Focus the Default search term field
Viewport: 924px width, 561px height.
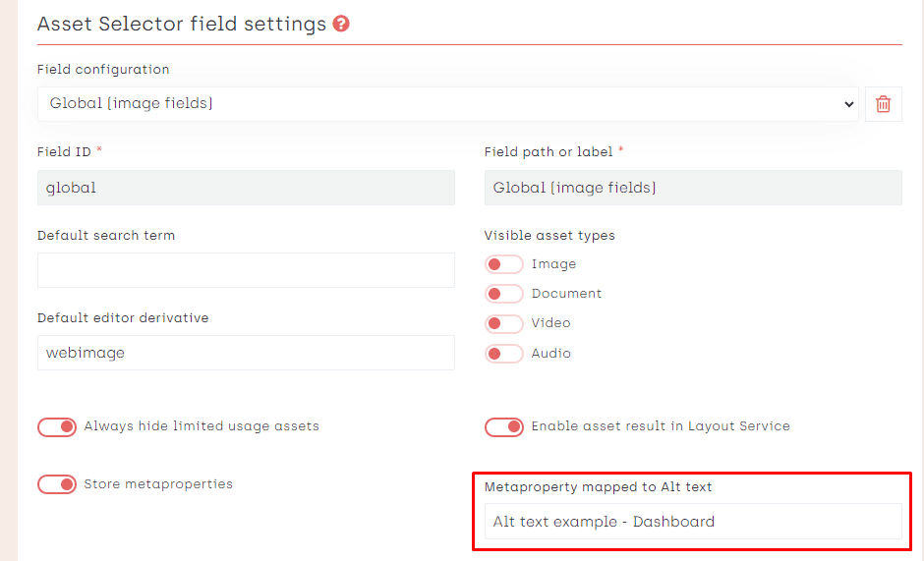[x=246, y=270]
